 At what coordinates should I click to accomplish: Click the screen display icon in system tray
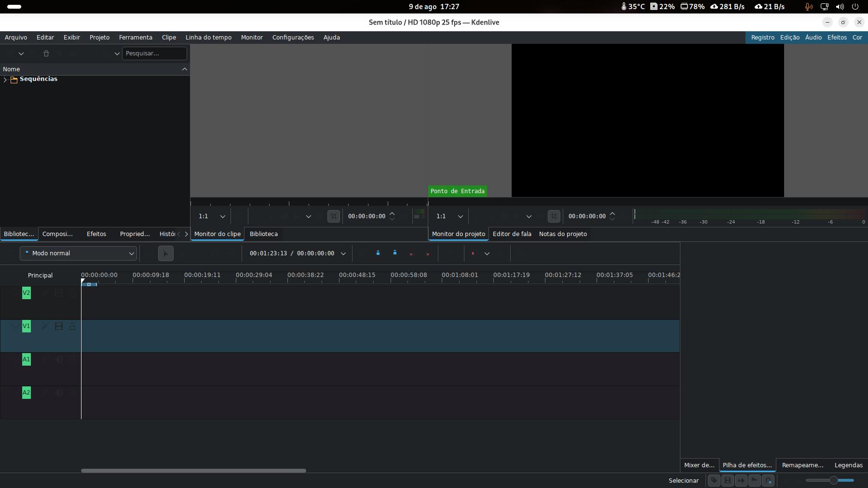825,7
